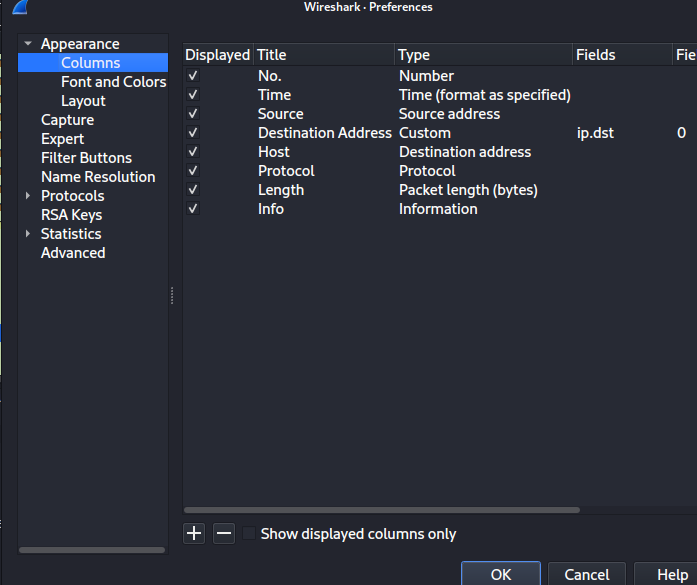Collapse the Appearance tree section
697x585 pixels.
28,44
